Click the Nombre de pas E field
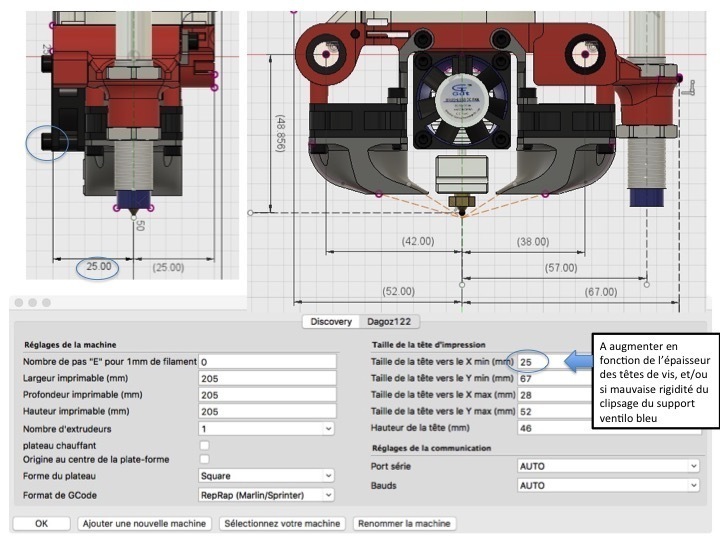This screenshot has height=540, width=720. tap(267, 362)
